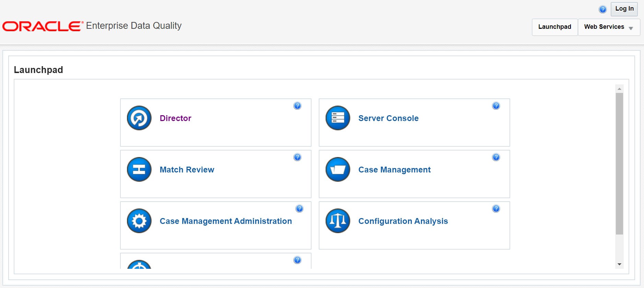644x288 pixels.
Task: Open Configuration Analysis scales icon
Action: (x=338, y=221)
